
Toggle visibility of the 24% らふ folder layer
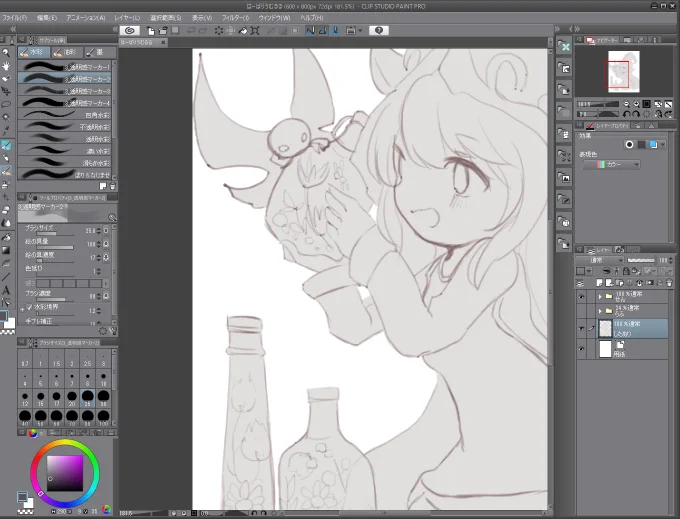[581, 311]
